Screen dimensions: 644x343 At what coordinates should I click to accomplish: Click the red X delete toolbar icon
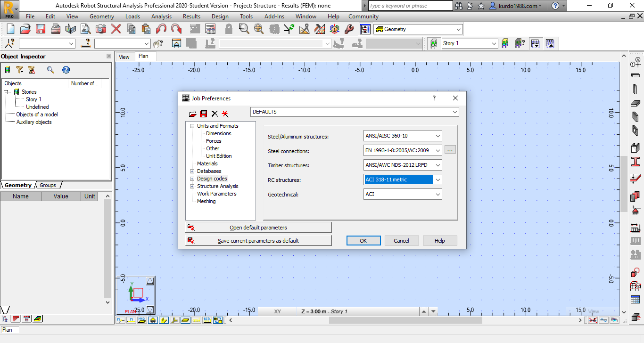click(x=116, y=29)
